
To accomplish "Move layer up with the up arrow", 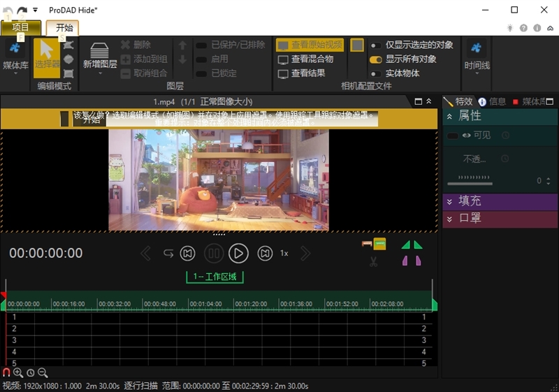I will pos(182,45).
